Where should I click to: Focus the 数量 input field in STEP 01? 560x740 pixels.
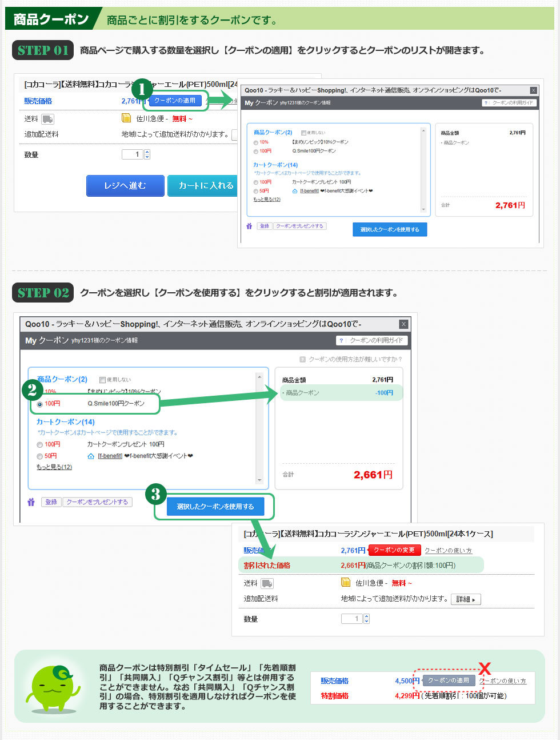click(133, 154)
